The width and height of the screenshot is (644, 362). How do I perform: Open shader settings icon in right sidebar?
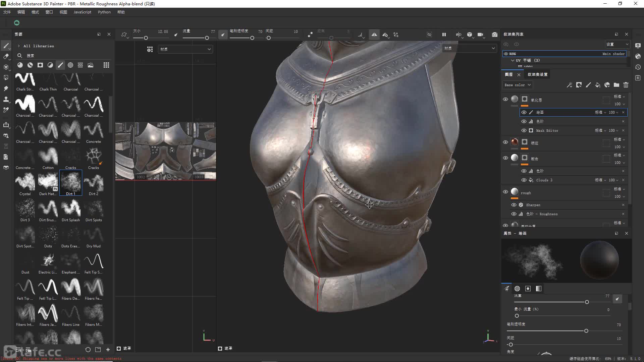(x=638, y=56)
